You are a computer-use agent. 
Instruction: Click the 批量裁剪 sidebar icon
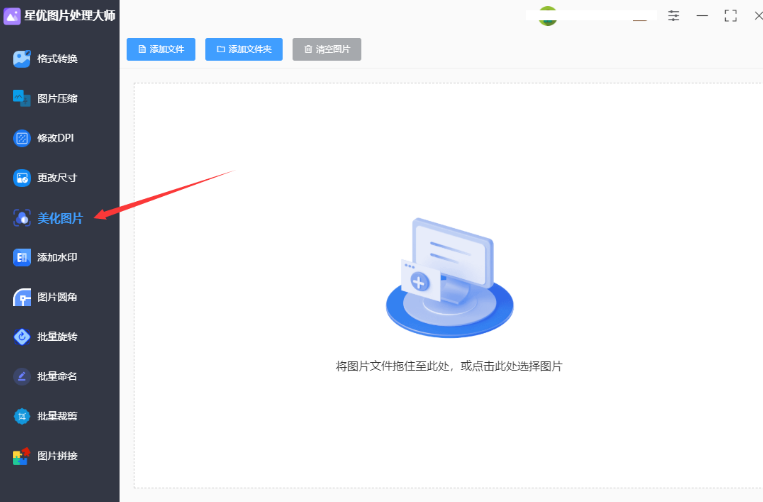coord(21,416)
